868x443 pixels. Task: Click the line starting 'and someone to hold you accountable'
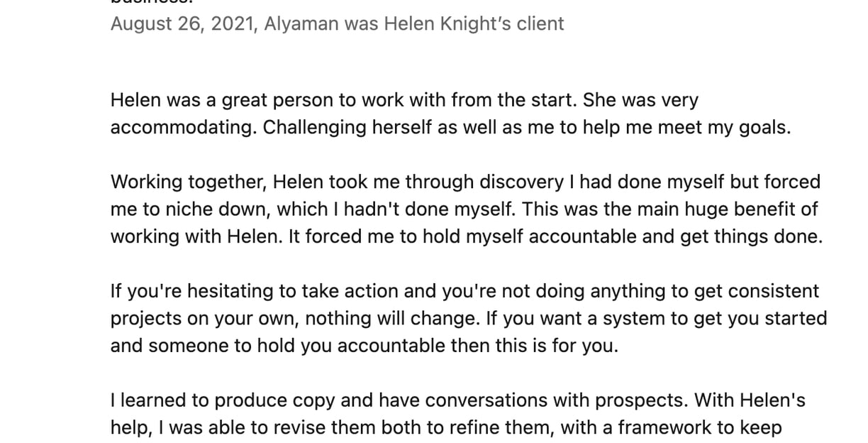click(365, 346)
